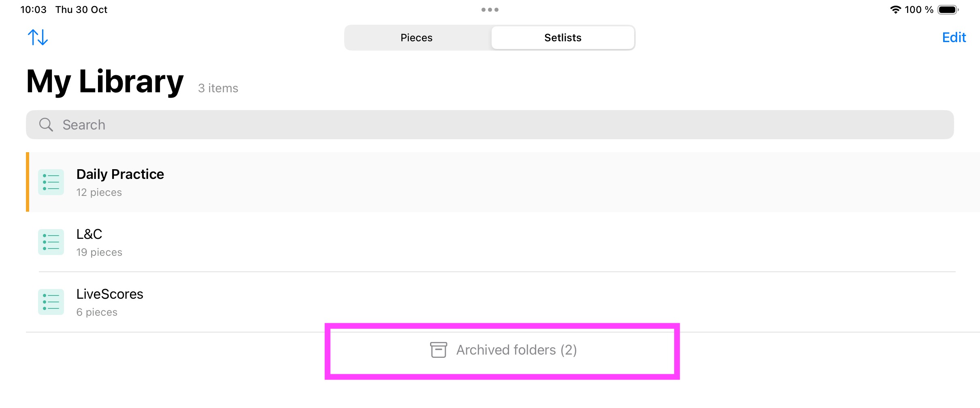Click the LiveScores setlist icon

[x=51, y=302]
